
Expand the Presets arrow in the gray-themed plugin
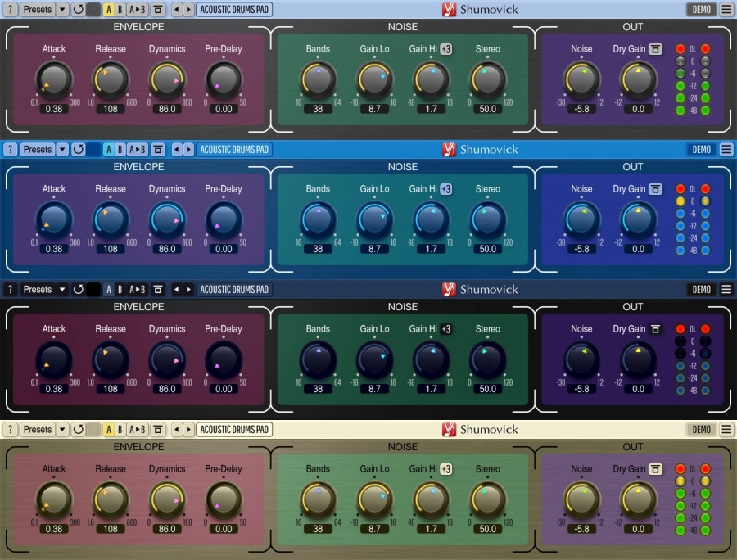62,9
